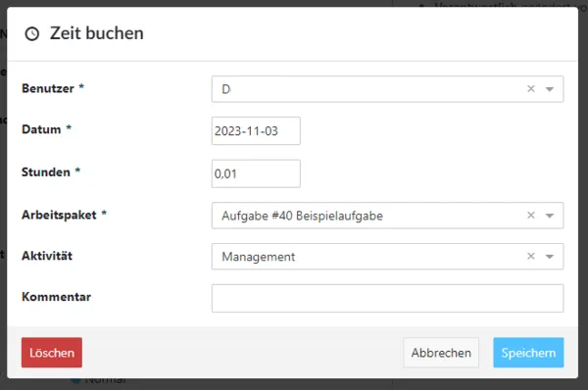Screen dimensions: 588x390
Task: Open the Benutzer dropdown arrow
Action: click(x=550, y=89)
